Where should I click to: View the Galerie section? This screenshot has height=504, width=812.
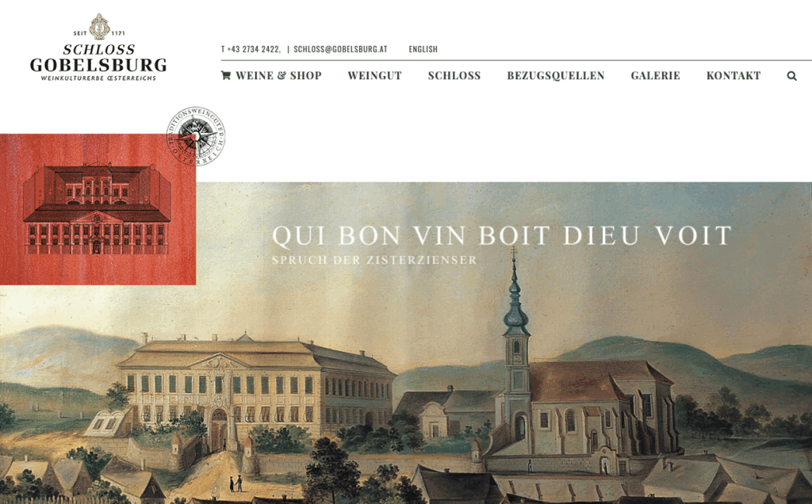point(656,75)
